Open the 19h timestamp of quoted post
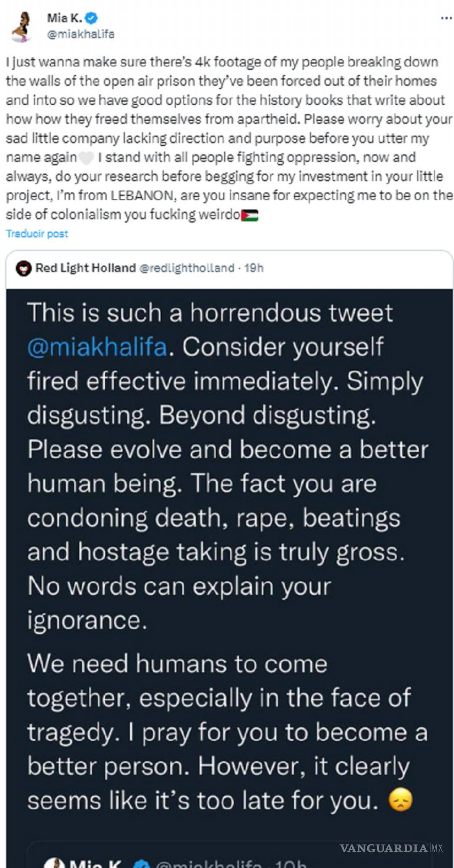 coord(254,268)
